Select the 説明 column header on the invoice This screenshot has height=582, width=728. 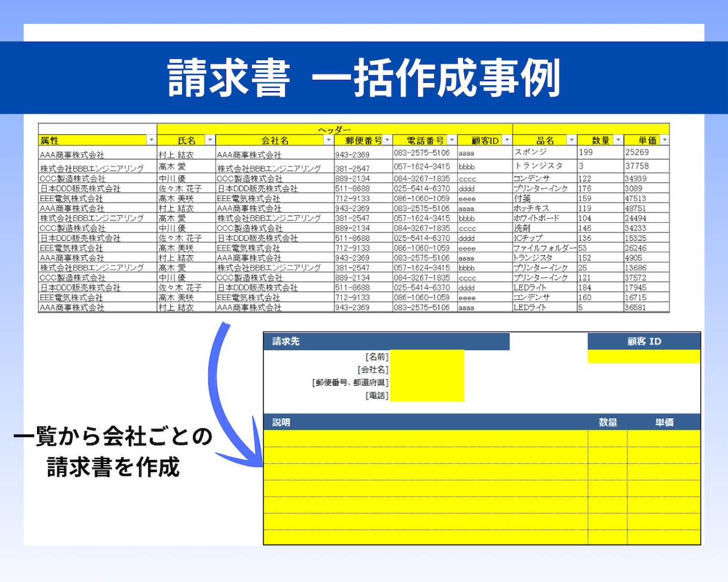click(425, 422)
